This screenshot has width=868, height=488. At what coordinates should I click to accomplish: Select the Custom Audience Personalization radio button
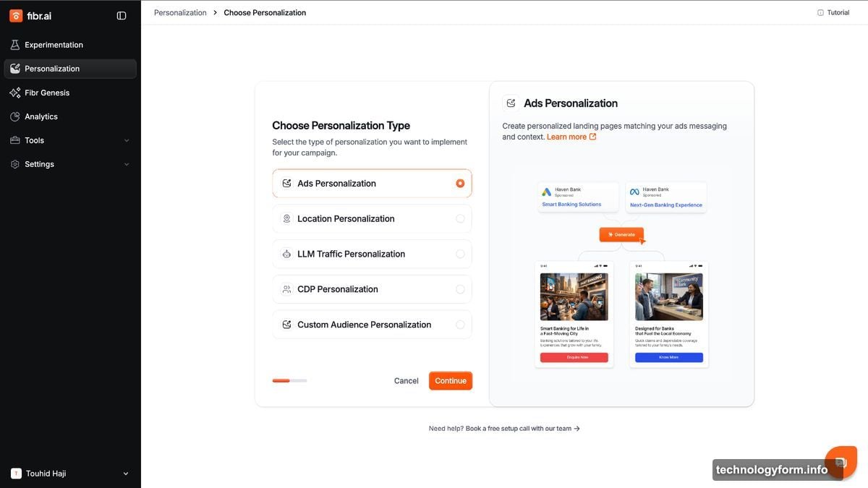click(x=460, y=325)
